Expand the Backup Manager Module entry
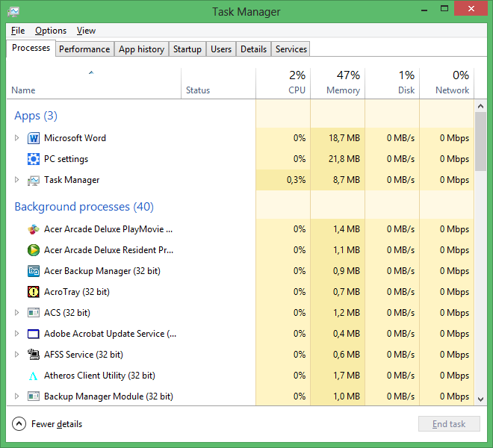The image size is (493, 448). [x=16, y=396]
